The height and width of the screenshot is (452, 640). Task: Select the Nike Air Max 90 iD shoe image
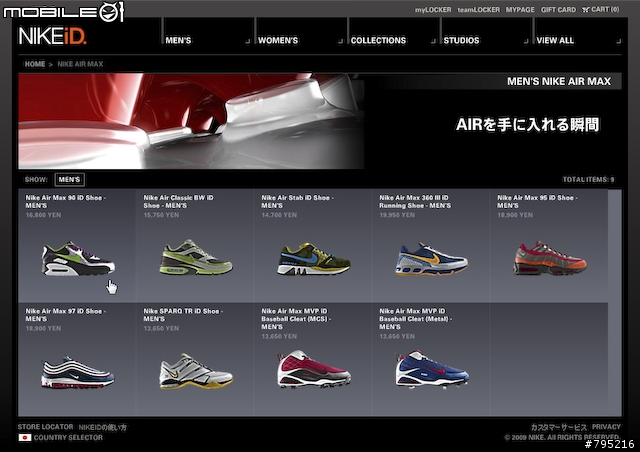click(78, 259)
